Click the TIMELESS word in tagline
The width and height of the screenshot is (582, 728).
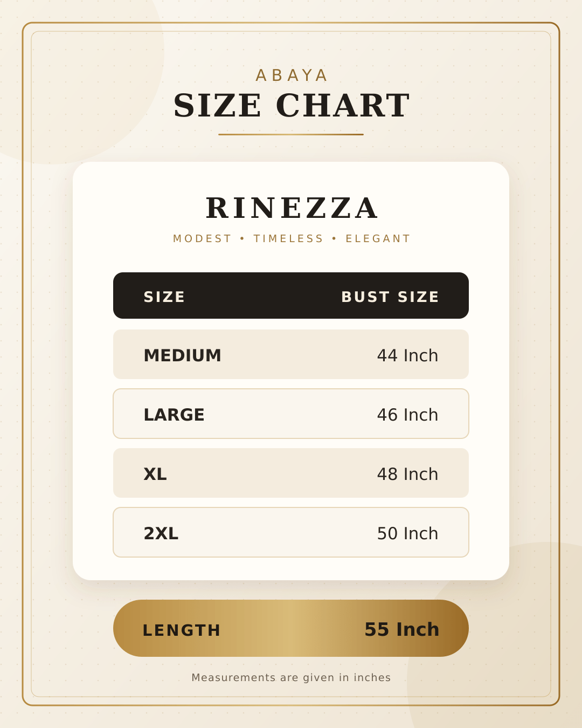(288, 238)
